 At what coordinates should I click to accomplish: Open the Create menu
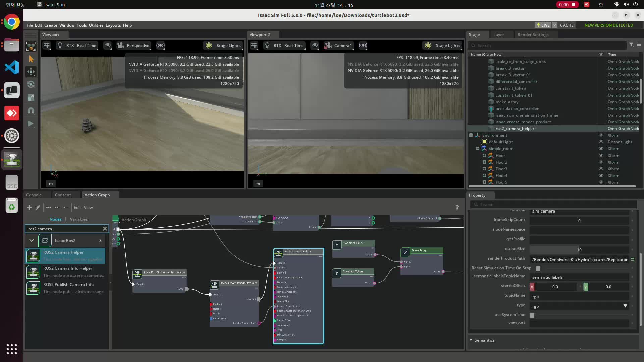[x=51, y=25]
